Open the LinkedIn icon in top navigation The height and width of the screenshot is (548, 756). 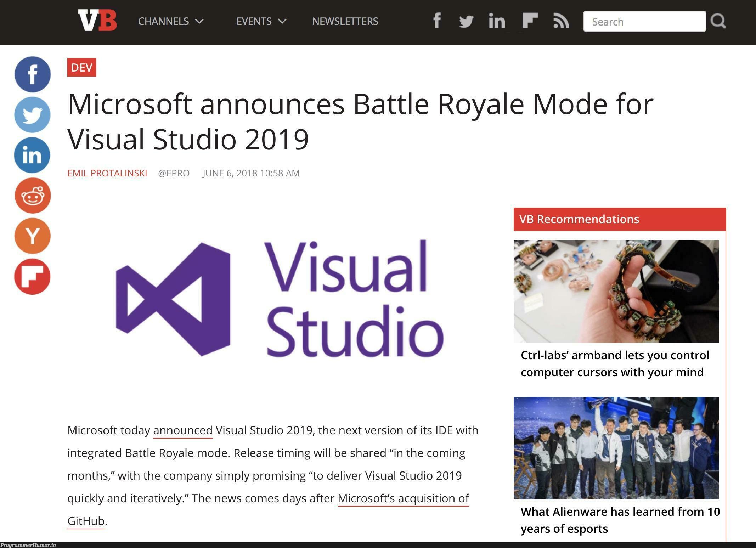coord(497,21)
